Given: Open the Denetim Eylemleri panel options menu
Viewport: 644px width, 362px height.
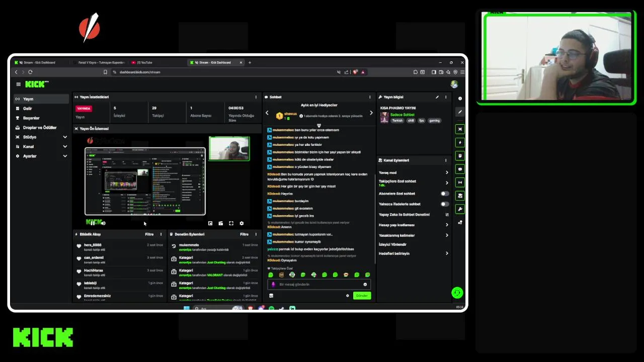Looking at the screenshot, I should point(256,234).
